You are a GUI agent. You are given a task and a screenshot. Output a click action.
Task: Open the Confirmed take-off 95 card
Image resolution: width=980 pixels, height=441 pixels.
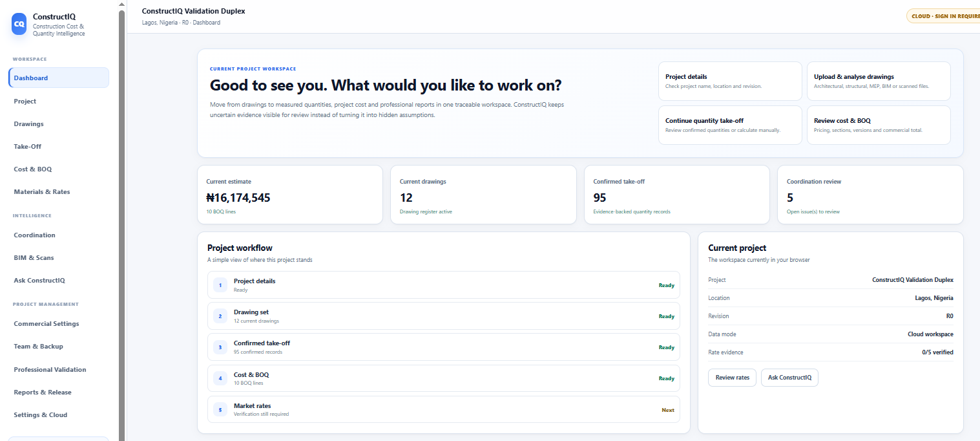pyautogui.click(x=677, y=195)
